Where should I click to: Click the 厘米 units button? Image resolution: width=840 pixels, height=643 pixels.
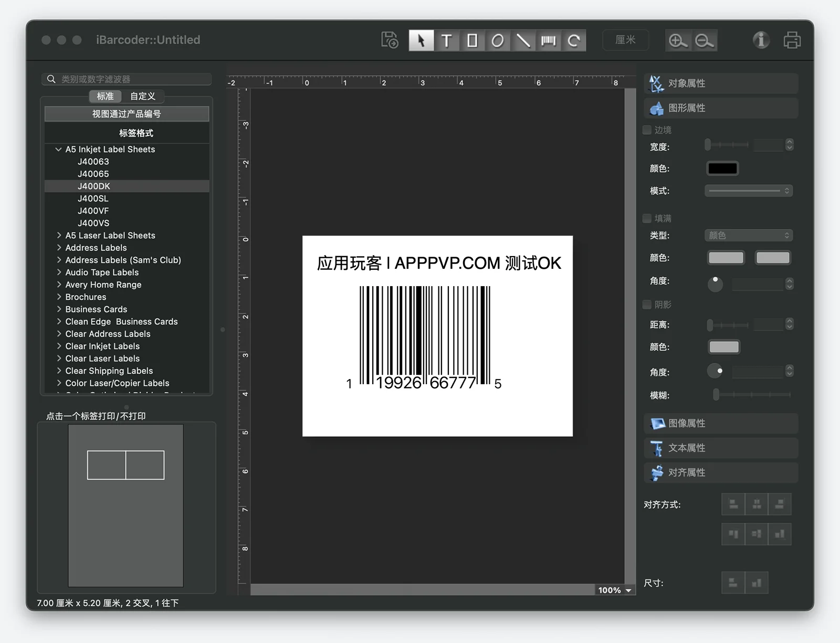pyautogui.click(x=625, y=40)
